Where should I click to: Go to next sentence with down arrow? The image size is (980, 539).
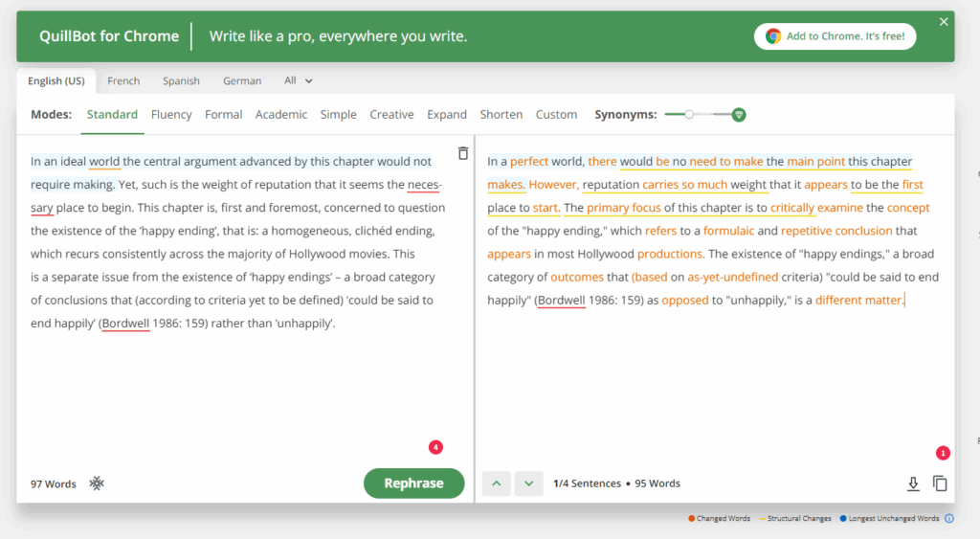(528, 483)
